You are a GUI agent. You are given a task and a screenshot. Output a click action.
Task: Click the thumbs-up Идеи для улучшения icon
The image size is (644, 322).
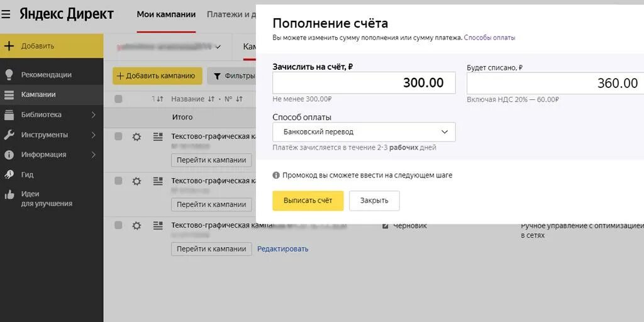[9, 195]
